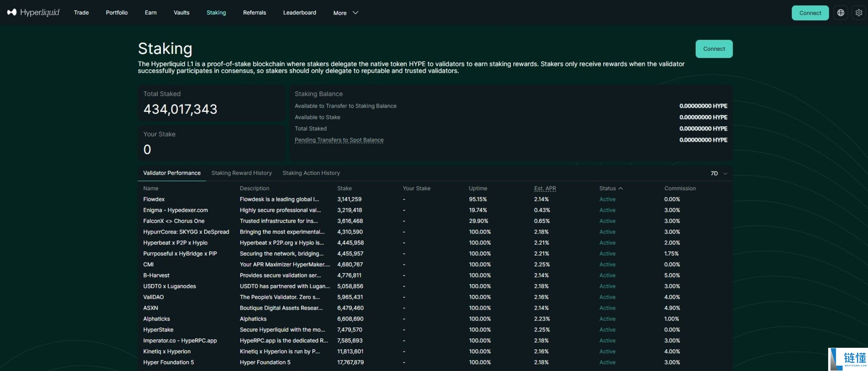
Task: Click Hyper Foundation 5's stake 17,767,879
Action: point(351,362)
